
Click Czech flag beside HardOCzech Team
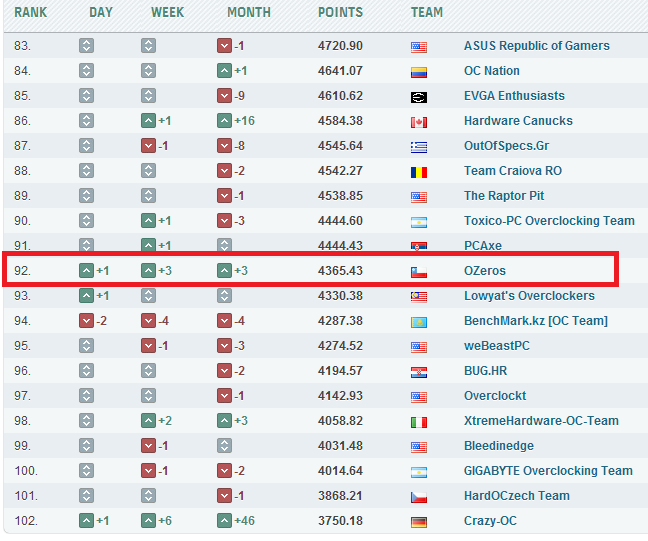(419, 497)
